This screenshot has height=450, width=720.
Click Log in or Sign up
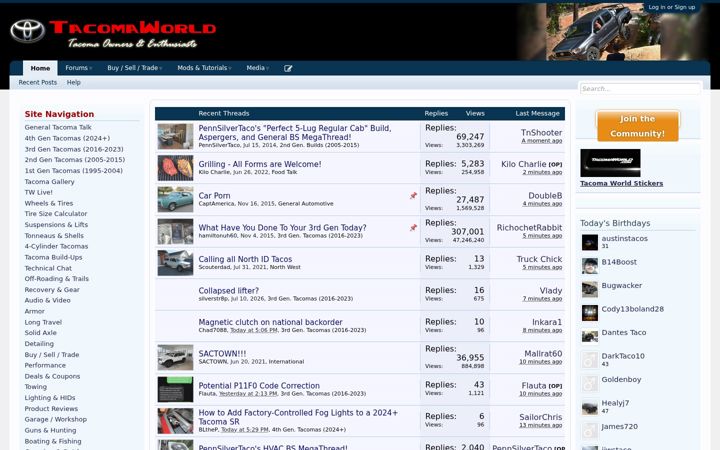click(x=671, y=7)
